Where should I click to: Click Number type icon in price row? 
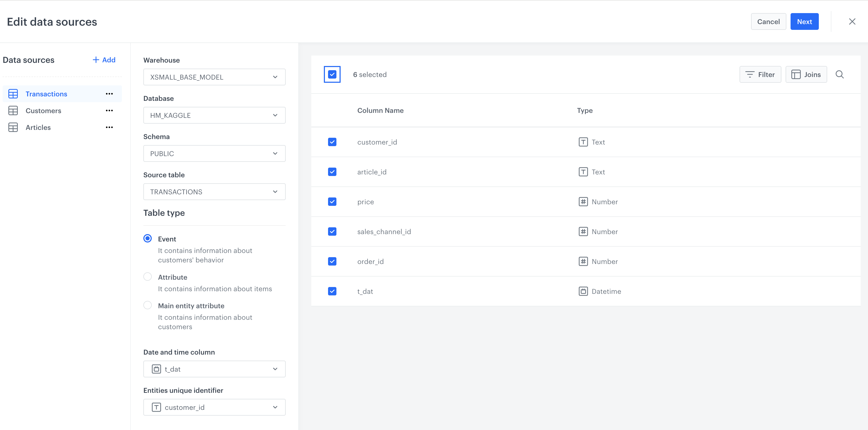(583, 202)
